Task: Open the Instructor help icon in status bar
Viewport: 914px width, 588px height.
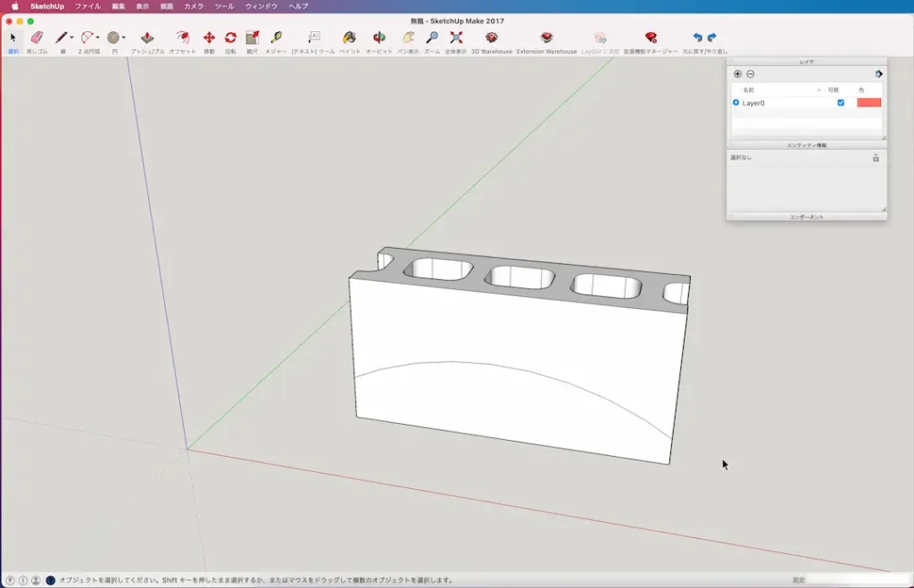Action: pos(50,581)
